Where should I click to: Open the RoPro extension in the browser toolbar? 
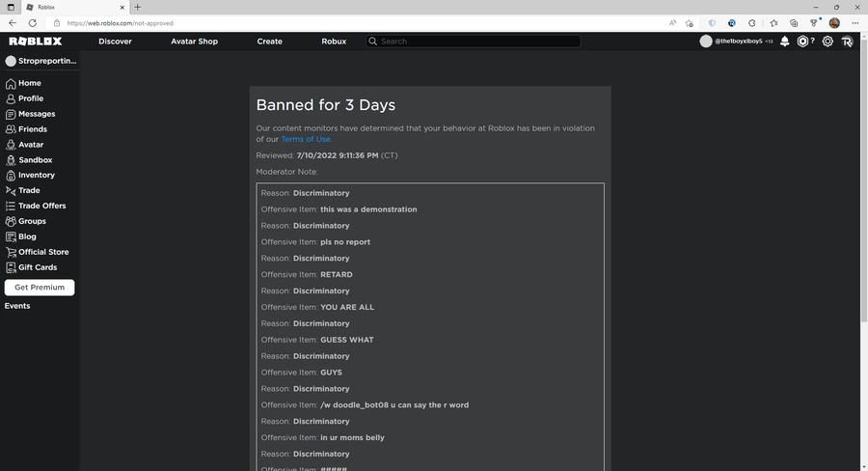tap(732, 23)
